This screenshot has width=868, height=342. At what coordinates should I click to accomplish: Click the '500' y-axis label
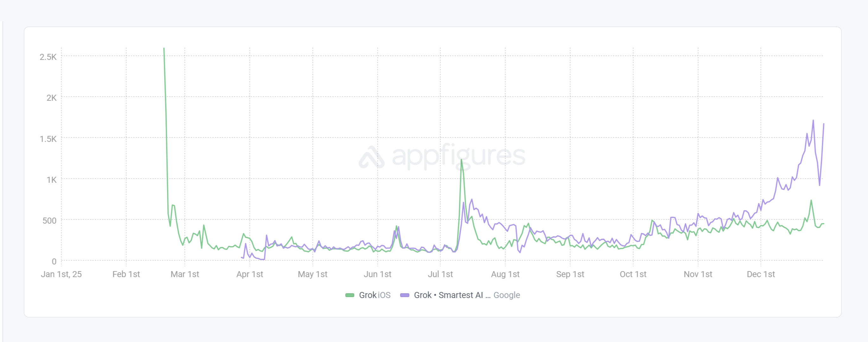(49, 221)
